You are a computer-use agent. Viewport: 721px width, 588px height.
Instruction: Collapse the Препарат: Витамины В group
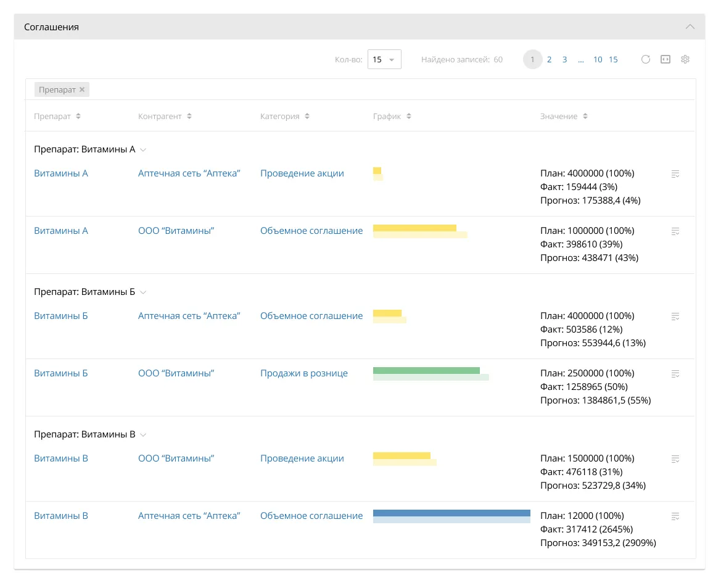(143, 435)
